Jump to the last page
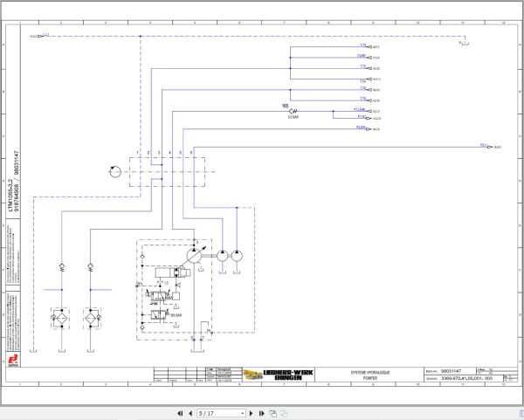Viewport: 524px width, 420px height. [x=262, y=413]
